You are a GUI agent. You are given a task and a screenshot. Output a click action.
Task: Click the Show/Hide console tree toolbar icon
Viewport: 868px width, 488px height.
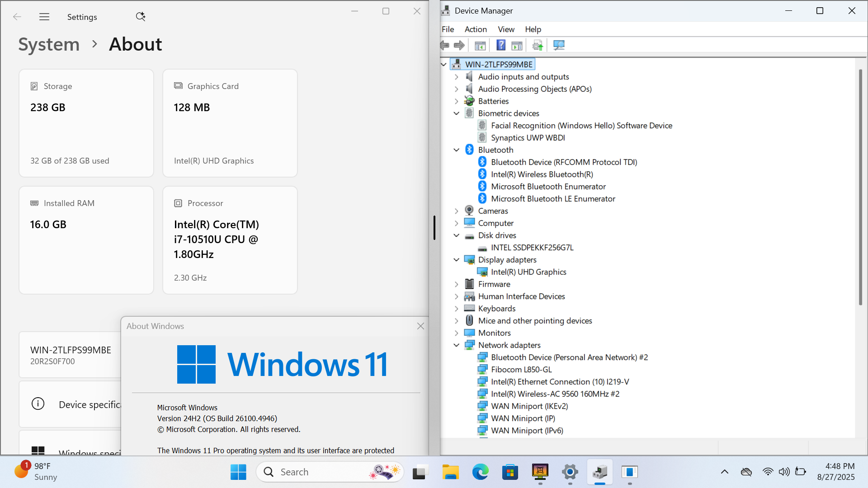480,45
